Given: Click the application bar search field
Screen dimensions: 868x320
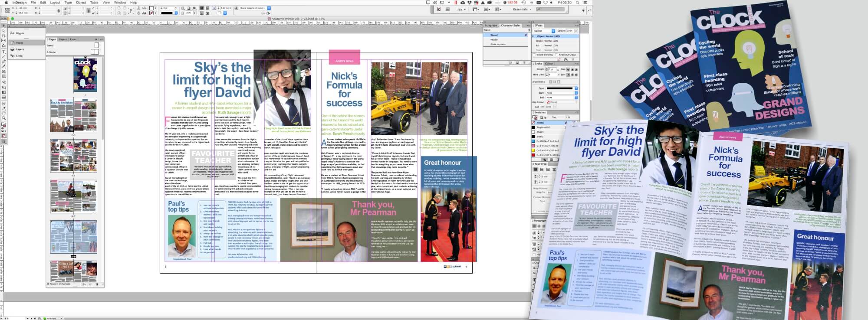Looking at the screenshot, I should pyautogui.click(x=550, y=9).
